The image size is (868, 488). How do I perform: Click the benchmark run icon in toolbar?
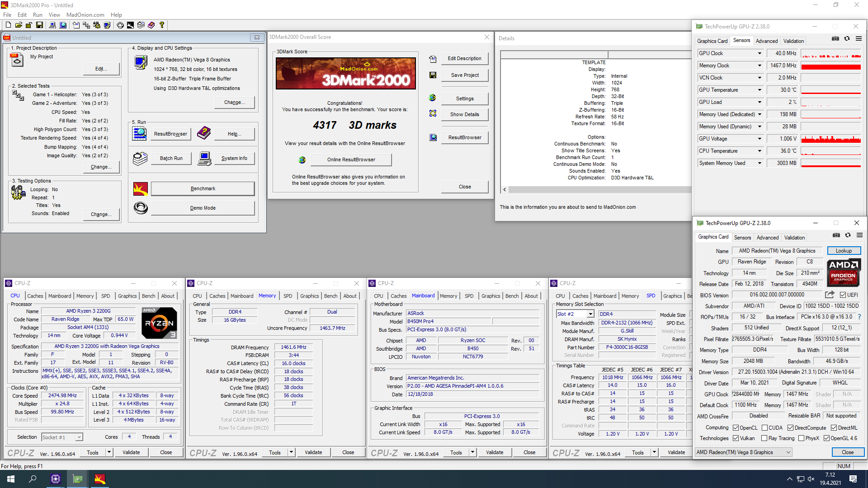coord(130,25)
